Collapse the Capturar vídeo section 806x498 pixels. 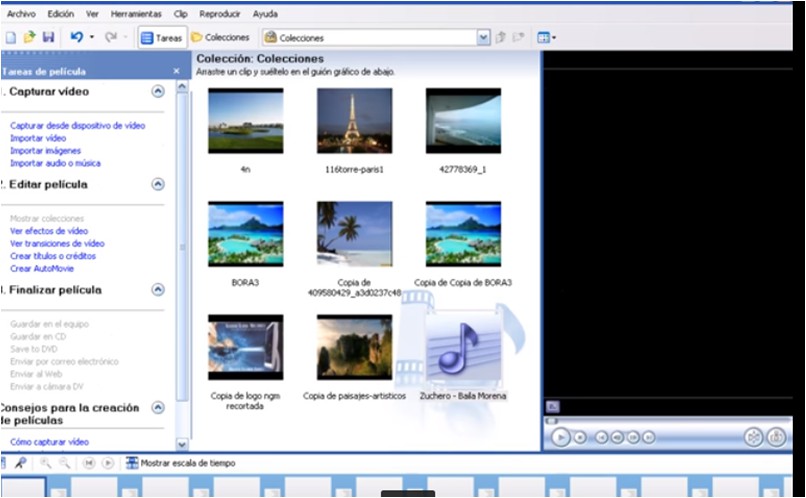click(158, 91)
